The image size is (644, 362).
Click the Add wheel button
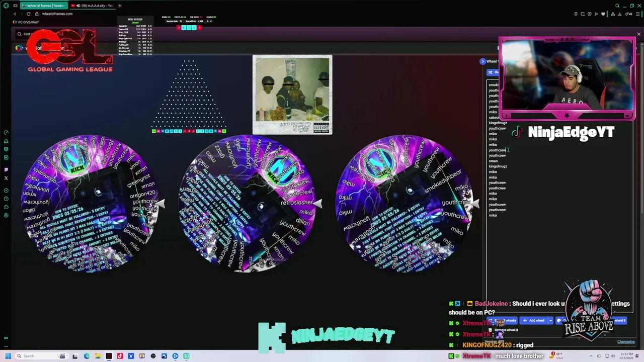[x=534, y=320]
